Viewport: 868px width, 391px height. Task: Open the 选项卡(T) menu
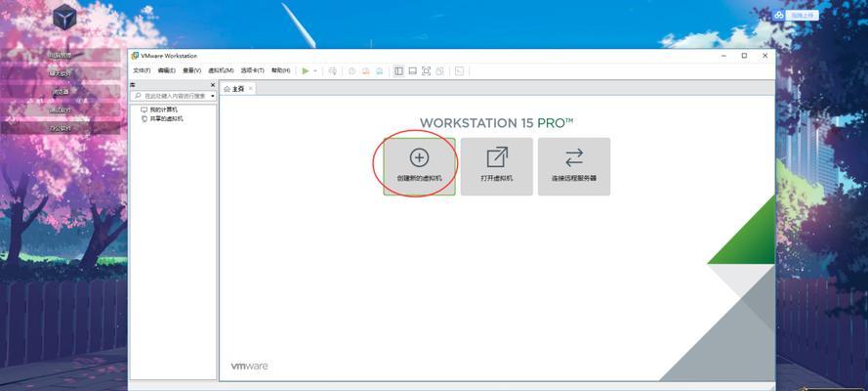pyautogui.click(x=252, y=71)
